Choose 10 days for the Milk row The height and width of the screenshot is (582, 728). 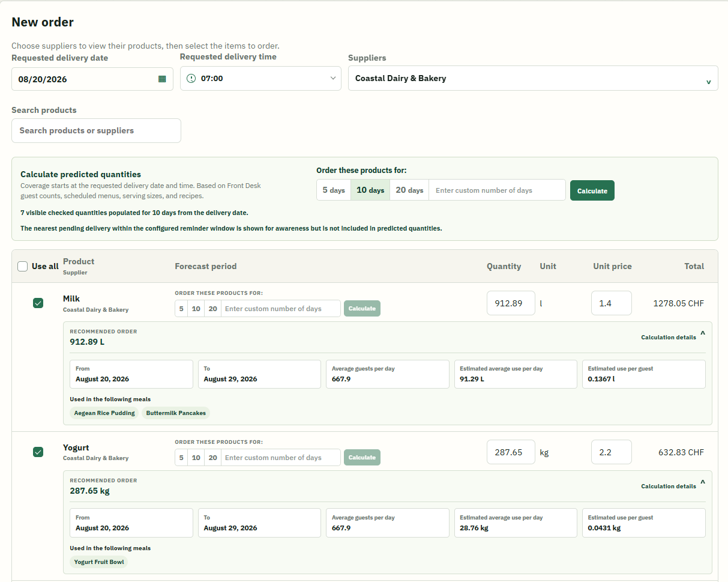(196, 309)
